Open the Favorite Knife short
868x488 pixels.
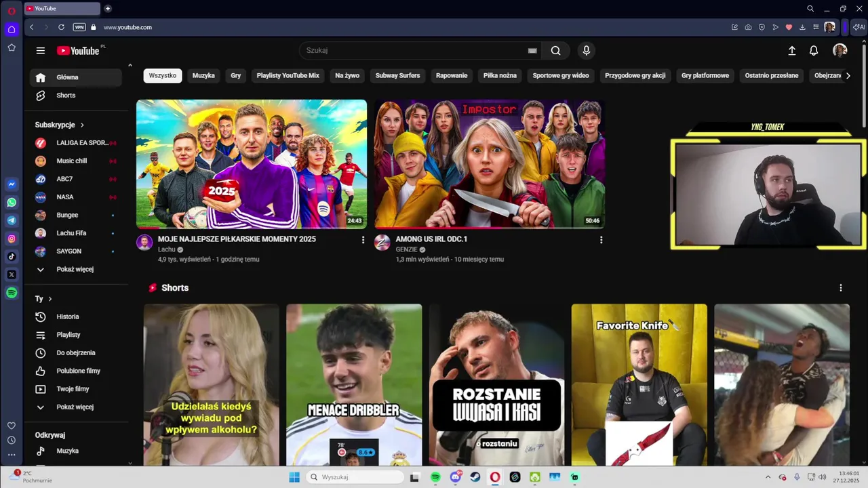(x=639, y=385)
